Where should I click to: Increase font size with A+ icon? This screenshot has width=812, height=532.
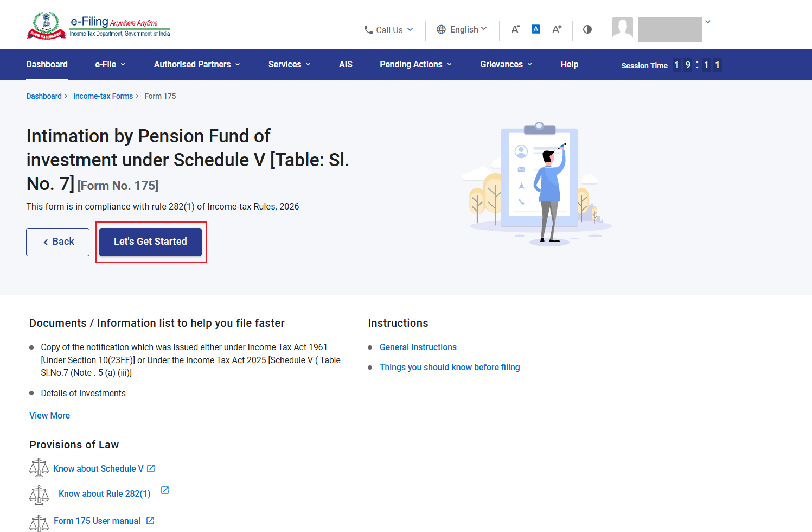click(557, 29)
